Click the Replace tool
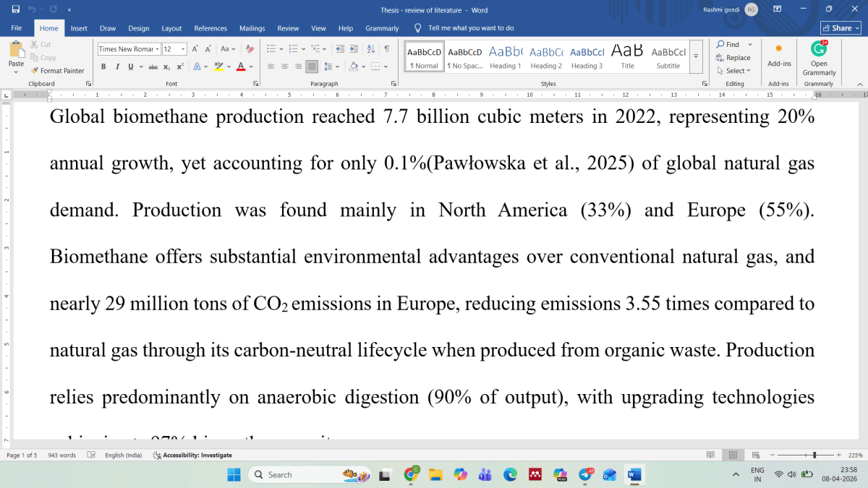This screenshot has width=868, height=488. (x=733, y=58)
